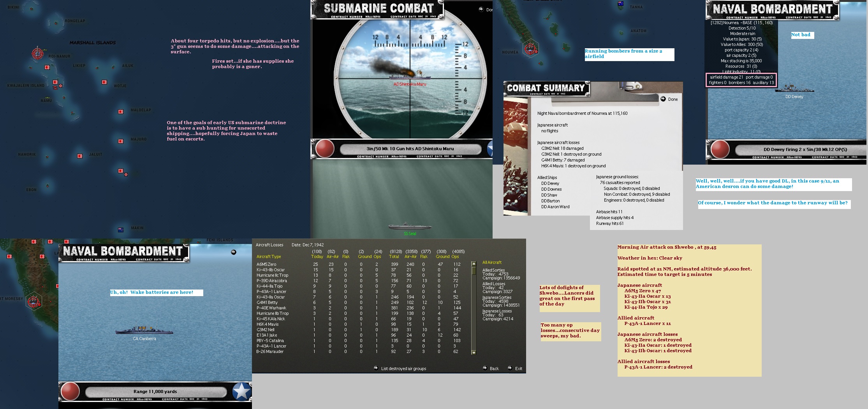Click the US star emblem beside Range message
Image resolution: width=868 pixels, height=409 pixels.
click(242, 391)
